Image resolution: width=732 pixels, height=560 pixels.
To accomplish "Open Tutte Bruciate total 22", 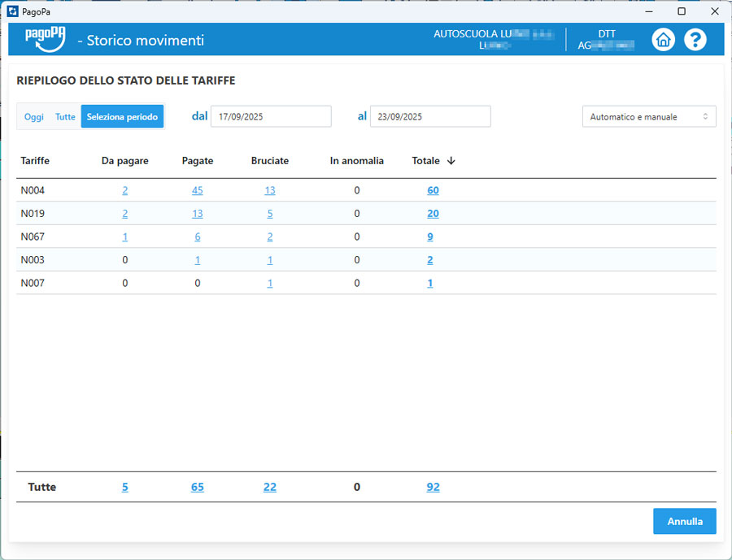I will pyautogui.click(x=269, y=487).
